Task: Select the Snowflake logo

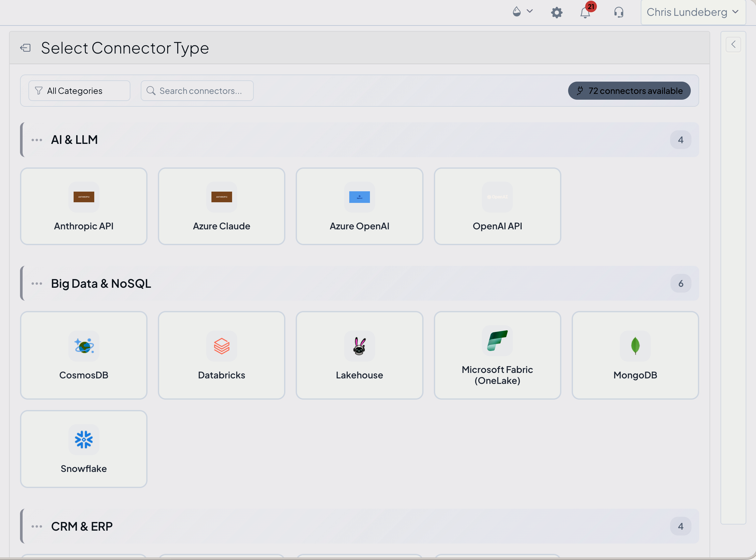Action: tap(84, 440)
